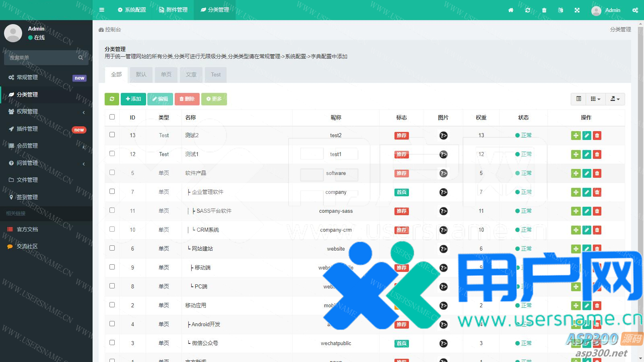Switch to the 全部 tab

pyautogui.click(x=116, y=74)
